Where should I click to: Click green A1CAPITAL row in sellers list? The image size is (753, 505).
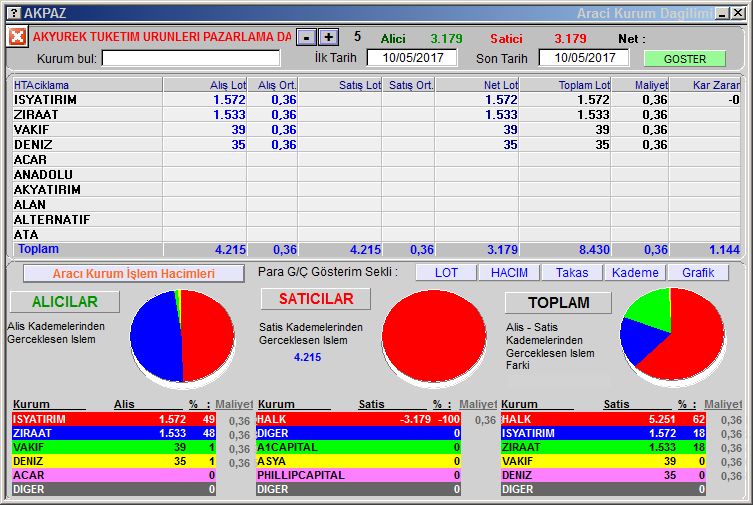pos(358,447)
